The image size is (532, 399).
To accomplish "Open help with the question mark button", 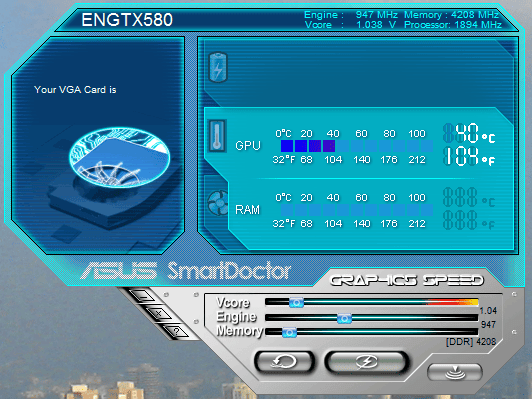I will 176,330.
